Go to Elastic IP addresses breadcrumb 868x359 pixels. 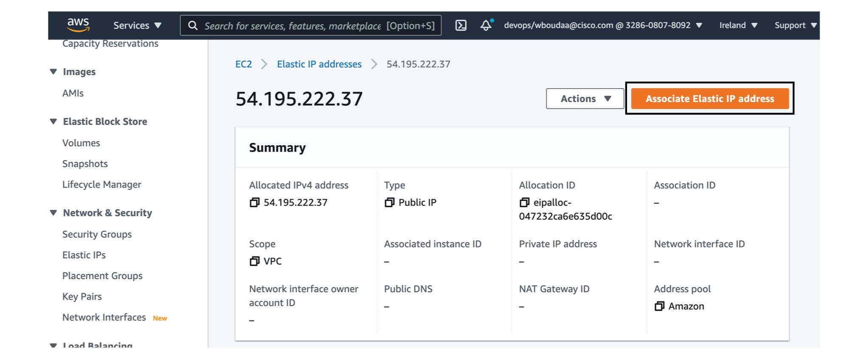coord(319,64)
